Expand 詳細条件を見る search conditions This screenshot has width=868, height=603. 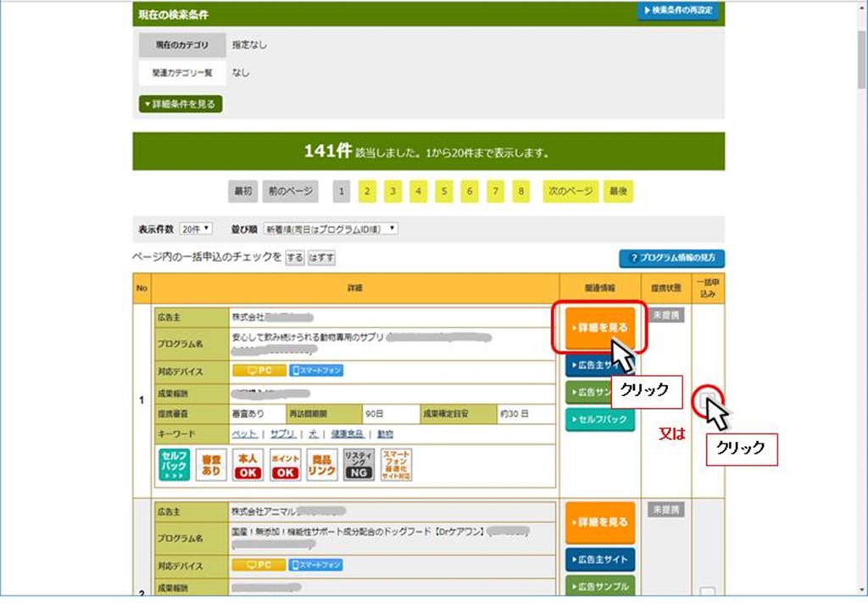181,104
